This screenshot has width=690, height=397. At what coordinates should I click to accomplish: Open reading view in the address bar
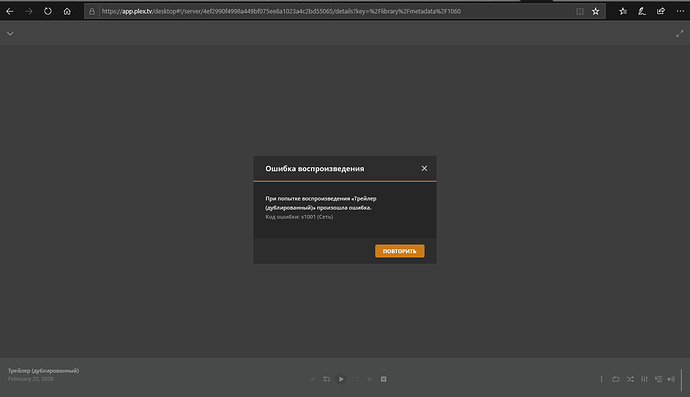click(580, 11)
